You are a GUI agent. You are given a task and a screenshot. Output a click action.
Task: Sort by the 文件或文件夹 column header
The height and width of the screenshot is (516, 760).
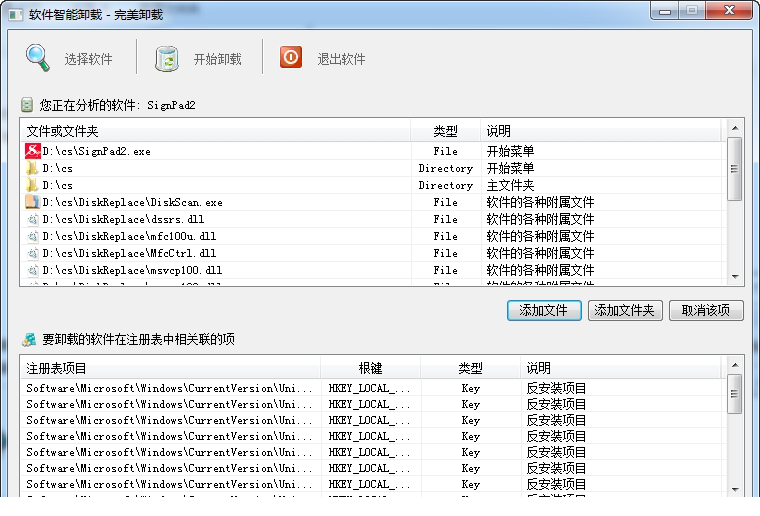coord(215,131)
